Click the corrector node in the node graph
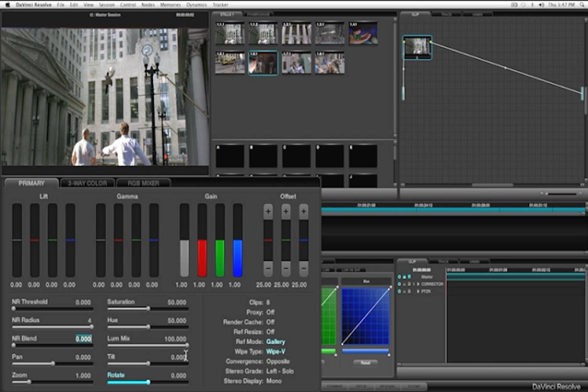This screenshot has width=588, height=392. coord(417,47)
